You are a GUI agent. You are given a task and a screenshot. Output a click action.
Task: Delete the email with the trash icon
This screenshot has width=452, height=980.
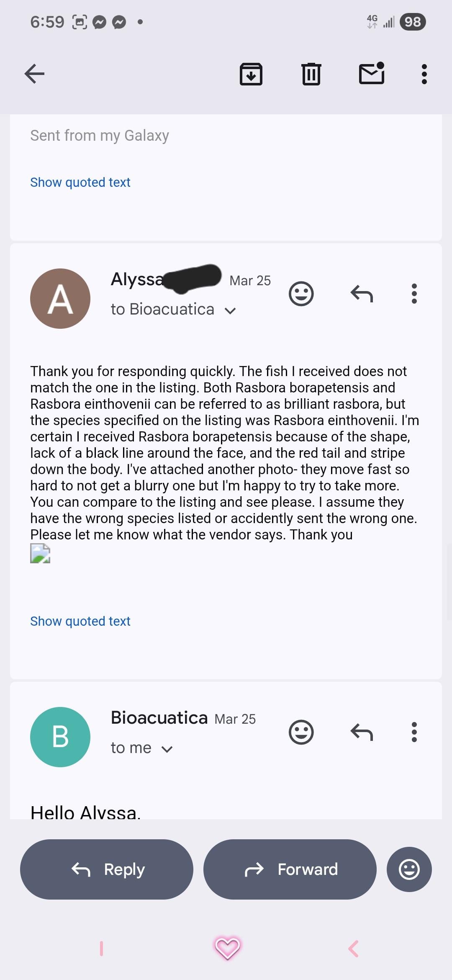pos(311,74)
